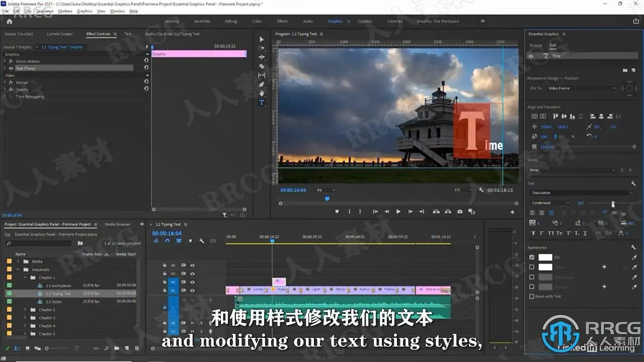Click the font size slider handle
The image size is (644, 362).
[x=613, y=203]
